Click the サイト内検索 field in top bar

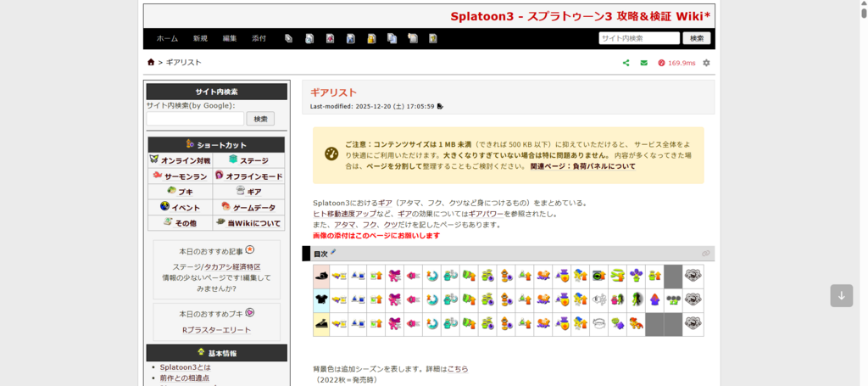[x=638, y=38]
